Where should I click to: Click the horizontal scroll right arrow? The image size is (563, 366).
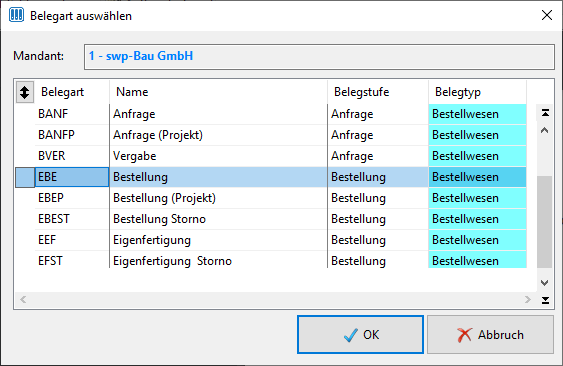(527, 299)
